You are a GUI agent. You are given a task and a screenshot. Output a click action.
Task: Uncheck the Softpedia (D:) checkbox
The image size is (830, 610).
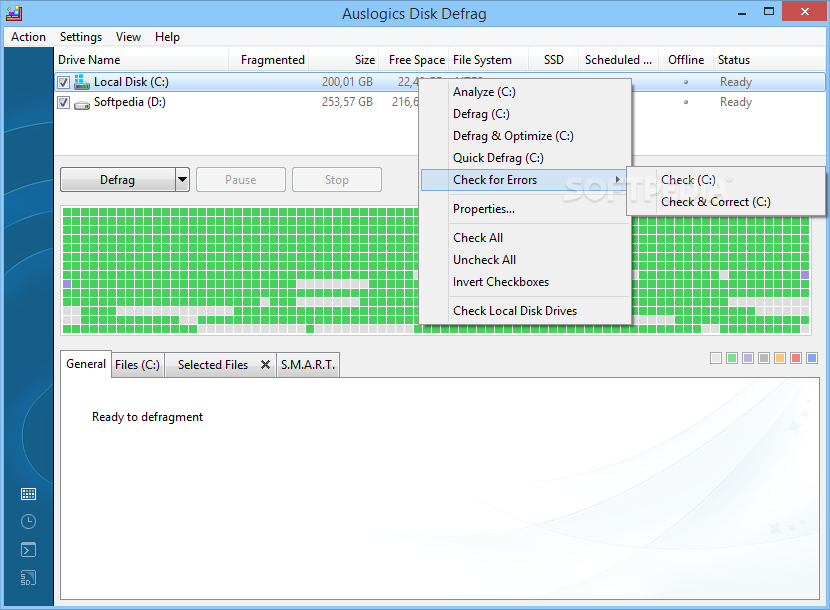point(64,102)
